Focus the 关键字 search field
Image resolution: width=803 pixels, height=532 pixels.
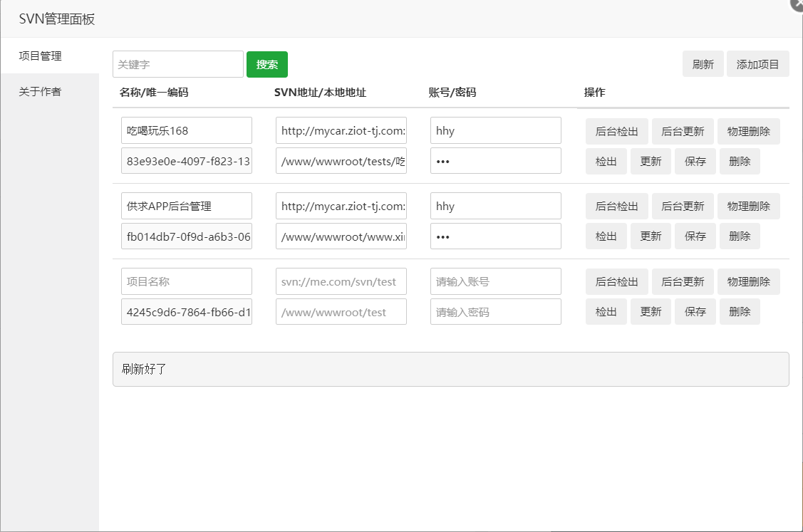[177, 65]
